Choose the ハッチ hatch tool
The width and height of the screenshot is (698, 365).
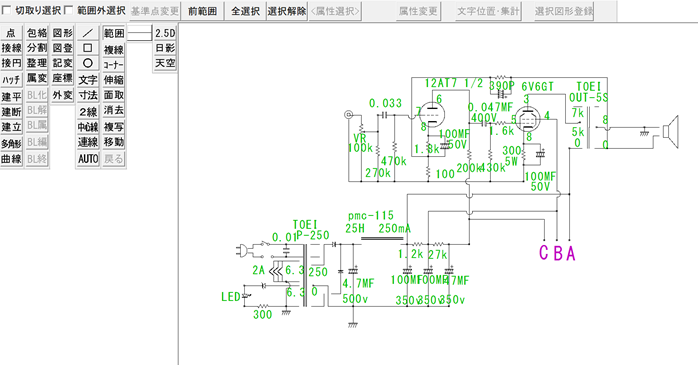coord(12,80)
